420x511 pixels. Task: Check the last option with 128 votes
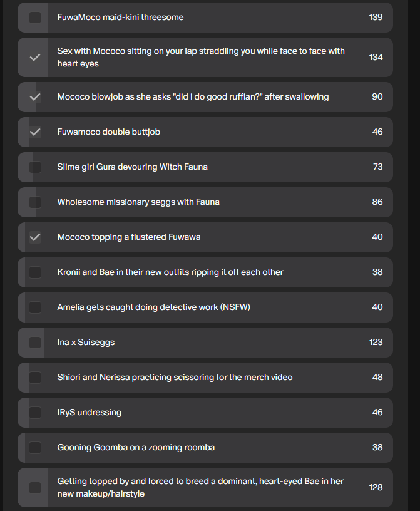coord(35,487)
